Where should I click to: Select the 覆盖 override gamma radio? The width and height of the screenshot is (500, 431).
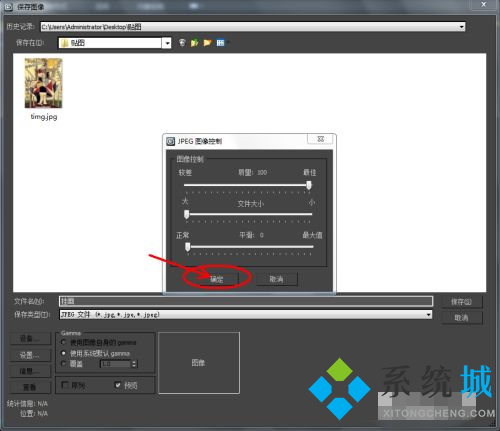[x=64, y=364]
